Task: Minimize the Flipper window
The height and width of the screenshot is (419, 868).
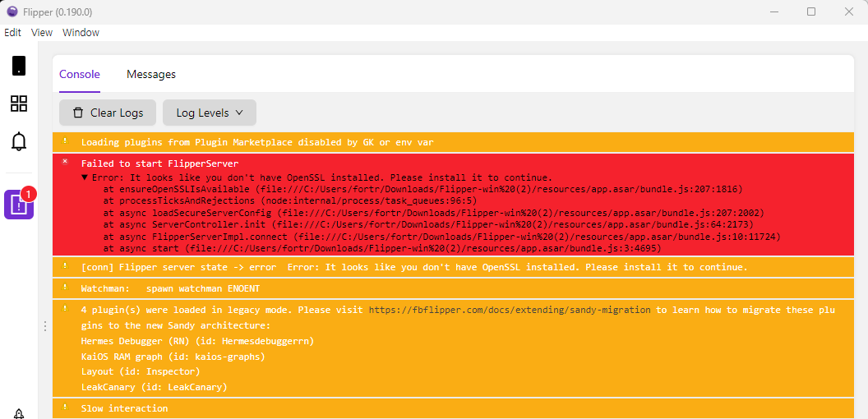Action: point(774,12)
